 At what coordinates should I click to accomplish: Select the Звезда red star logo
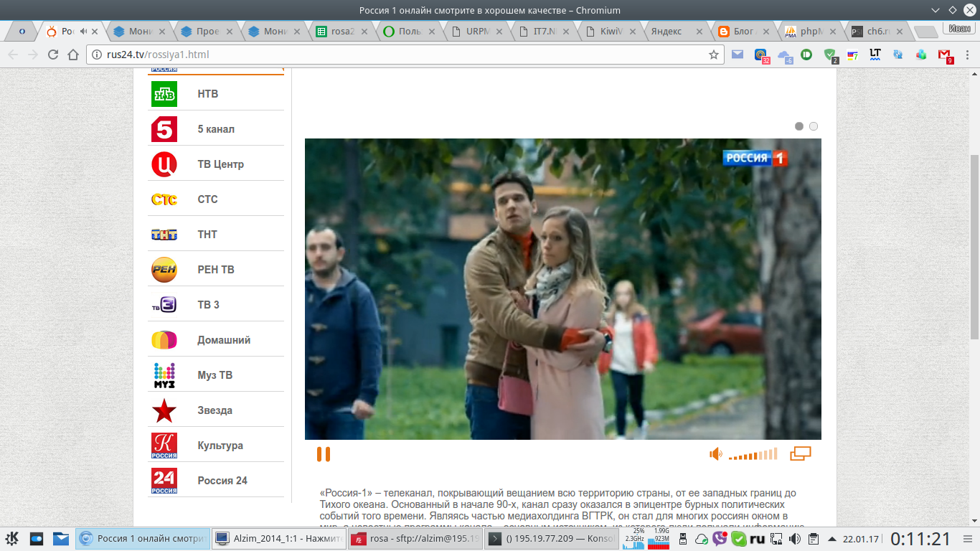point(164,410)
